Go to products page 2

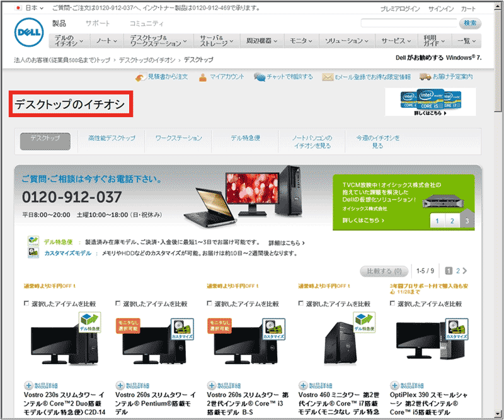458,271
